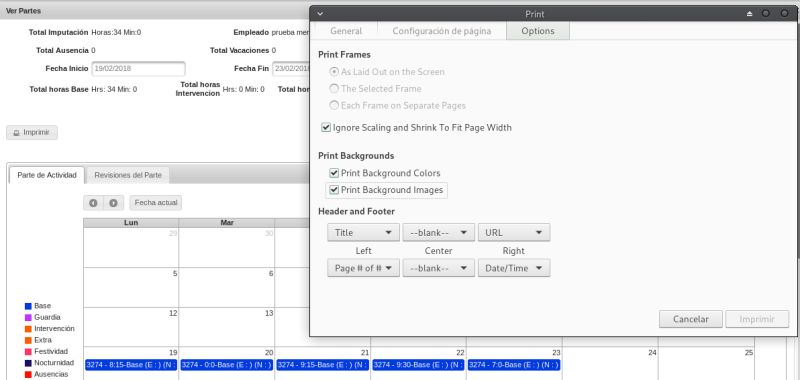Click the Mar column header
This screenshot has height=380, width=800.
tap(227, 223)
